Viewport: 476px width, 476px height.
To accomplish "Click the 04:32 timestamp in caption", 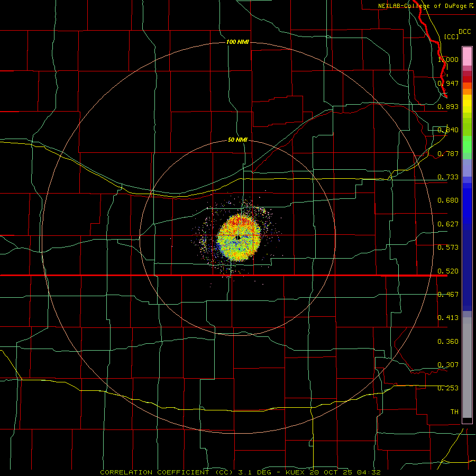I will pyautogui.click(x=369, y=472).
